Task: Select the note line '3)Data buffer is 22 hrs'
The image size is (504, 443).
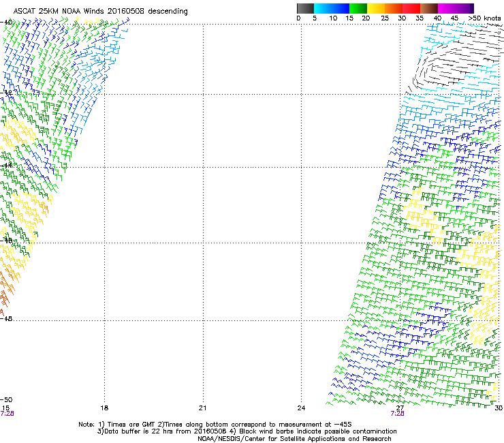Action: [x=247, y=431]
